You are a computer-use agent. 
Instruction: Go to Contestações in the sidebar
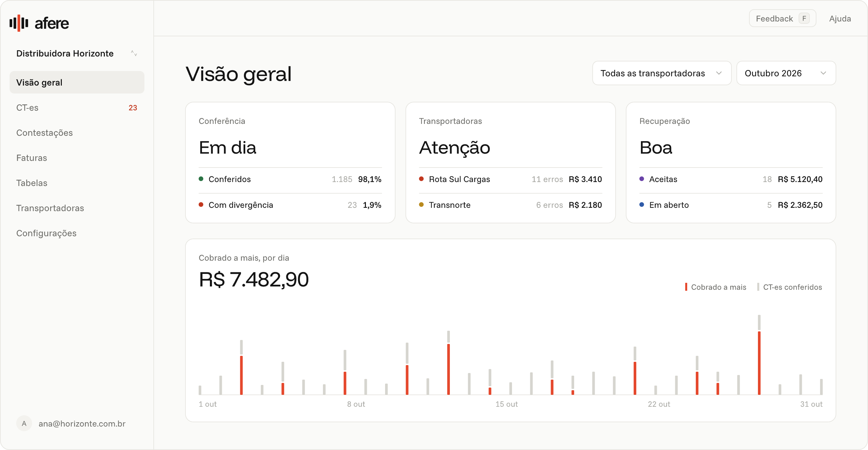coord(77,133)
